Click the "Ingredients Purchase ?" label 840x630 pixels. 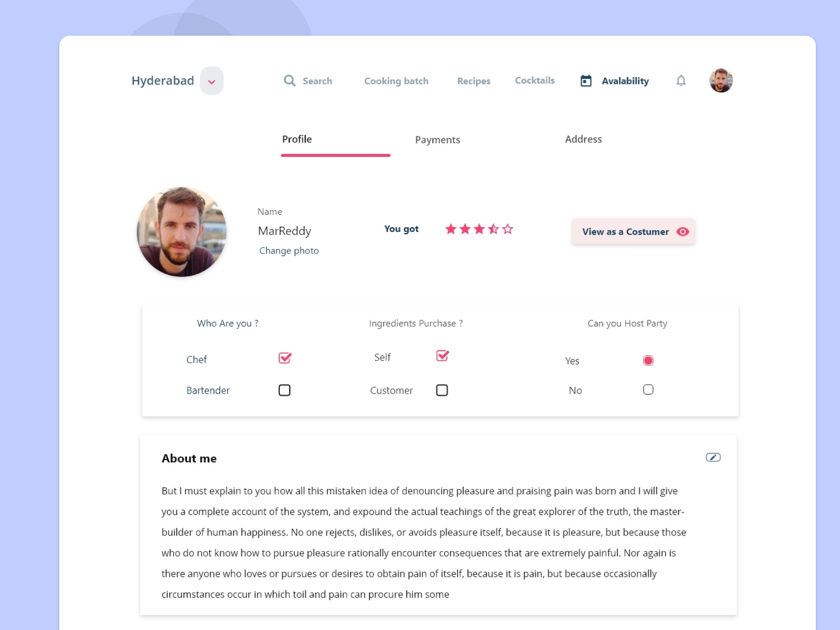(x=416, y=323)
